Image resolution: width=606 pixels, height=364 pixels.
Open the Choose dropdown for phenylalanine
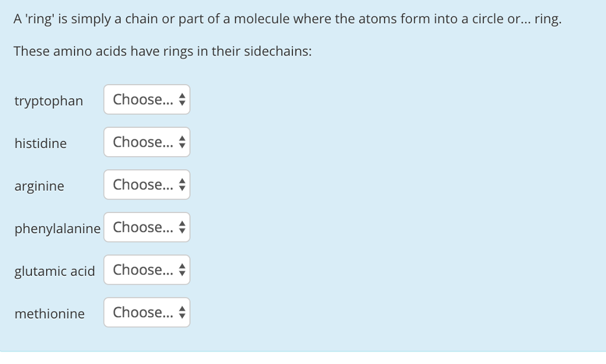point(147,227)
